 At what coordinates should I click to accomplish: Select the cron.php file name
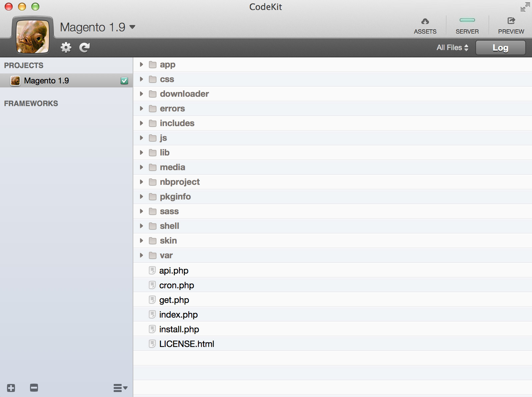point(177,285)
